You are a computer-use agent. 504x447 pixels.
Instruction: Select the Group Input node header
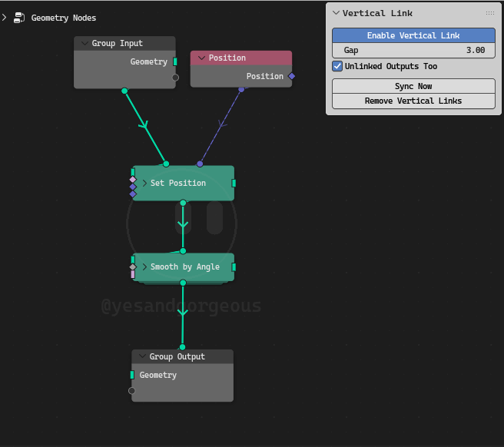click(x=124, y=43)
